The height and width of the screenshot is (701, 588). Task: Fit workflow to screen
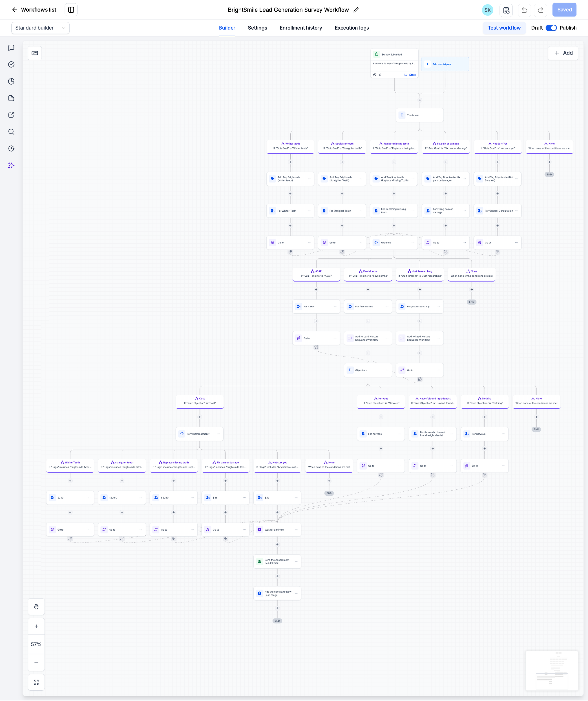[36, 682]
